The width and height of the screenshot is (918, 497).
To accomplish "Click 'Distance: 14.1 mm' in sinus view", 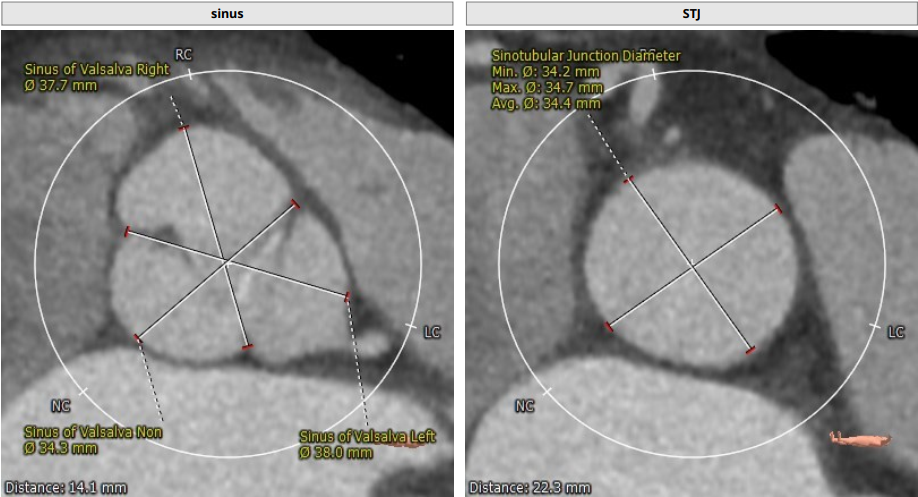I will point(66,488).
